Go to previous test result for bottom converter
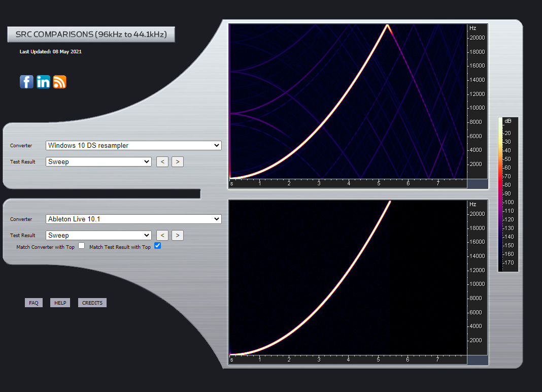Screen dimensions: 542x392 (162, 236)
